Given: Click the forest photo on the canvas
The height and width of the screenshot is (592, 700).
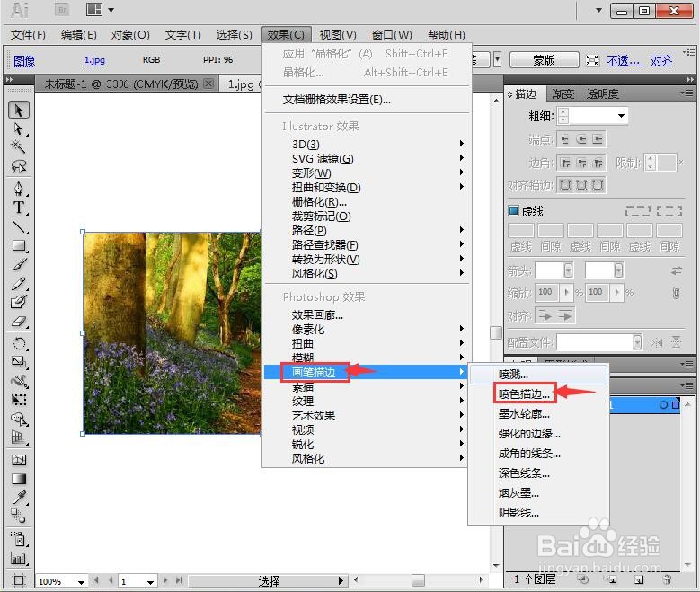Looking at the screenshot, I should (173, 332).
